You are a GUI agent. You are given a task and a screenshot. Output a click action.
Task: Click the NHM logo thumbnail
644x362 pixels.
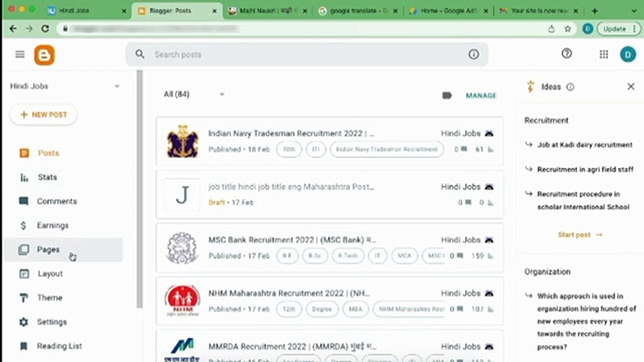click(x=182, y=301)
